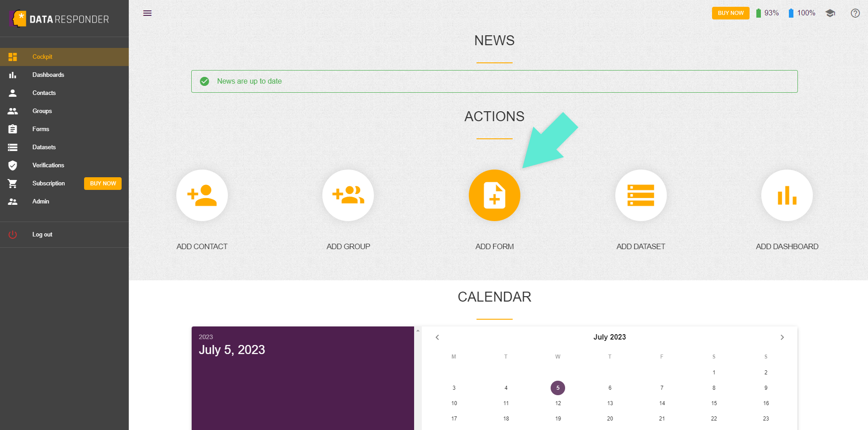Click the Add Dashboard circle icon
The height and width of the screenshot is (430, 868).
click(x=787, y=195)
